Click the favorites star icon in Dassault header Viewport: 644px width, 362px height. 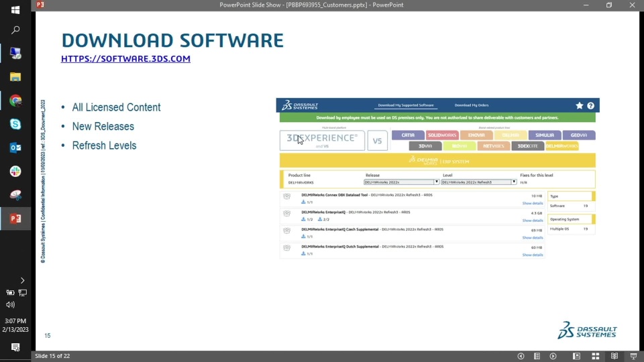579,105
